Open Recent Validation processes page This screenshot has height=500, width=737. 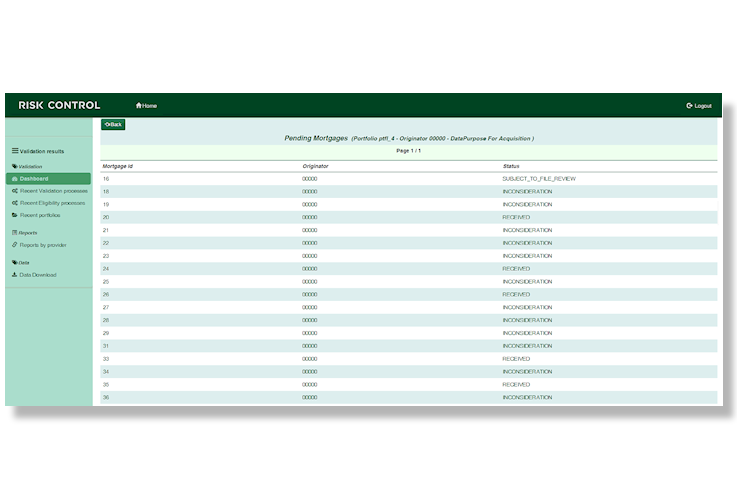point(54,191)
